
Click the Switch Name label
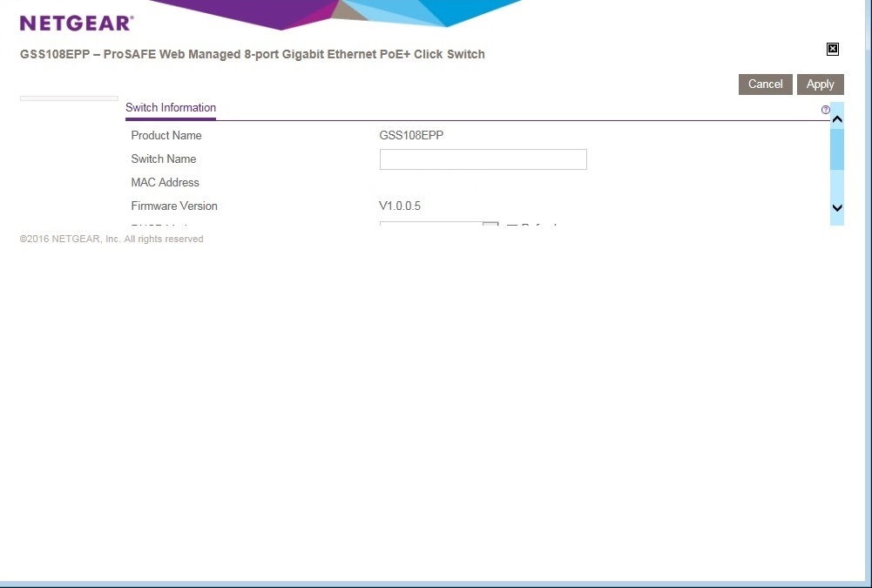[x=164, y=159]
